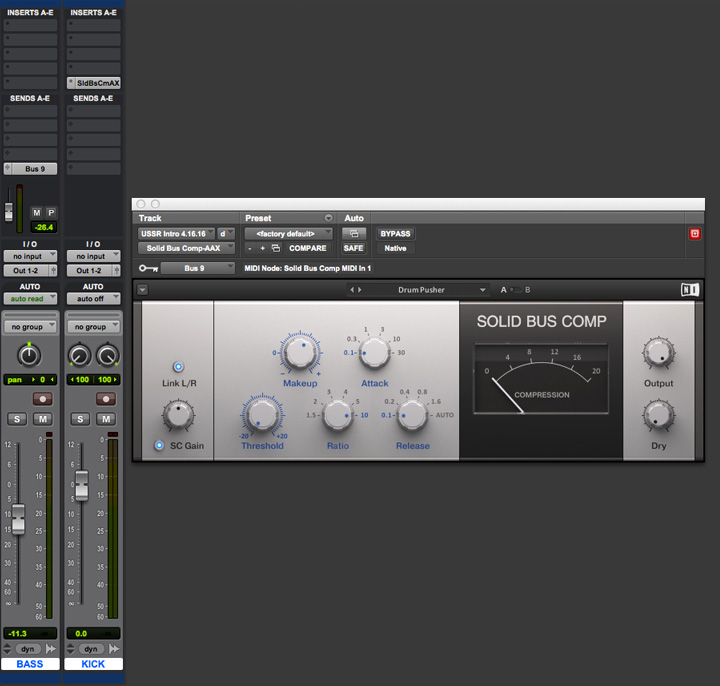Click the Native Instruments NI logo
Viewport: 720px width, 686px height.
pos(690,290)
